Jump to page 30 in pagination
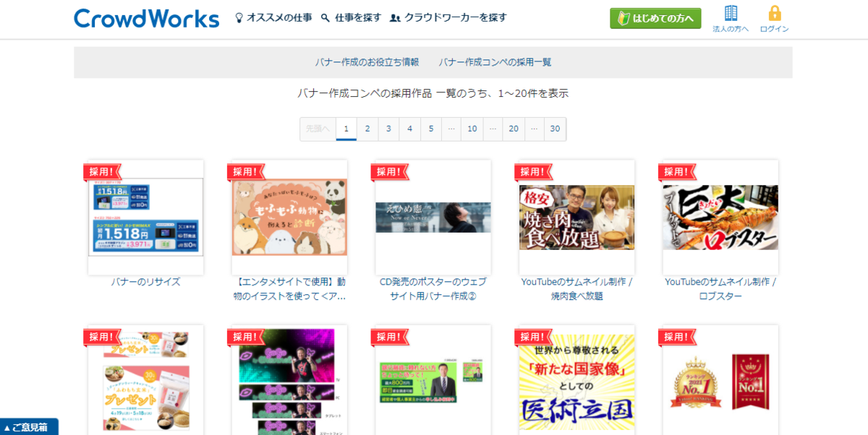Screen dimensions: 868x435 tap(555, 129)
